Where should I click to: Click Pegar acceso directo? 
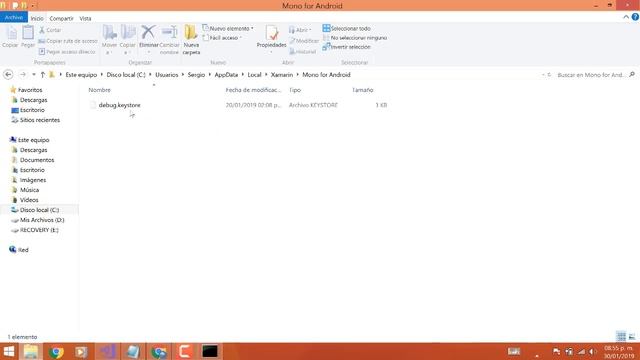[67, 52]
